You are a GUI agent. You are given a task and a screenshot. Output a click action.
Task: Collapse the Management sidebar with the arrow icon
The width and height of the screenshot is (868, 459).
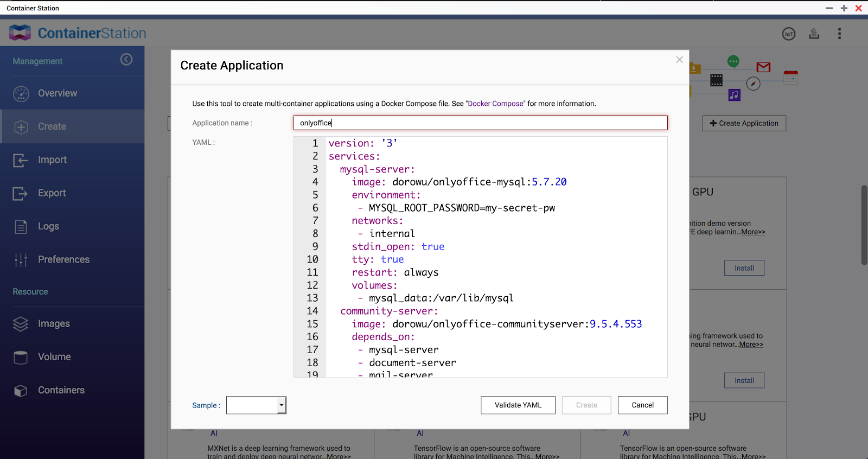(x=126, y=60)
